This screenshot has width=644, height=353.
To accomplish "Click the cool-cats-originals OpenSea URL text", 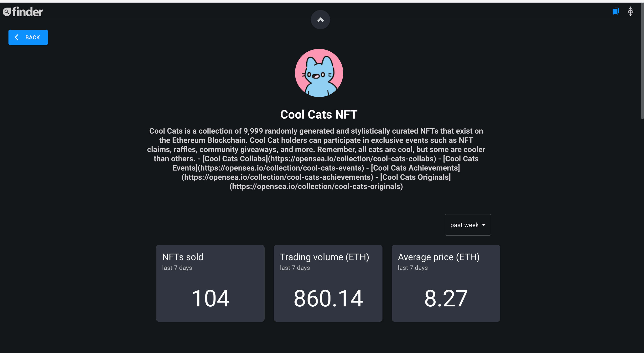I will [x=316, y=186].
